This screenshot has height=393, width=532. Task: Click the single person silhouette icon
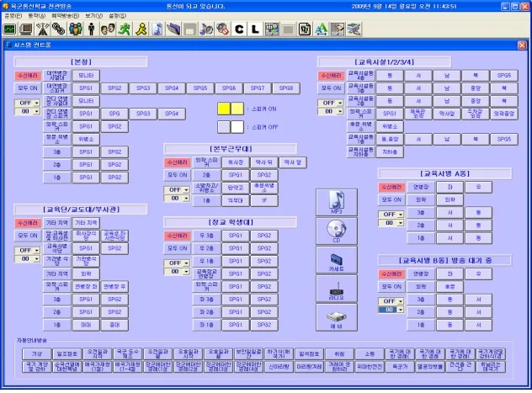[x=91, y=29]
